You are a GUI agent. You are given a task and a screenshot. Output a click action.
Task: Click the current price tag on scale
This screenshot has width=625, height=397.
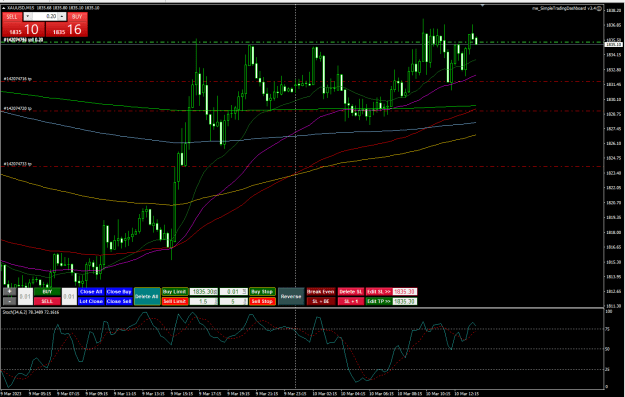coord(613,44)
